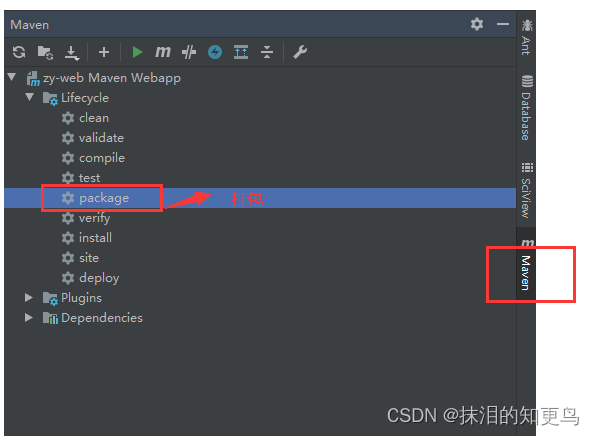Open Maven settings wrench icon

[300, 52]
